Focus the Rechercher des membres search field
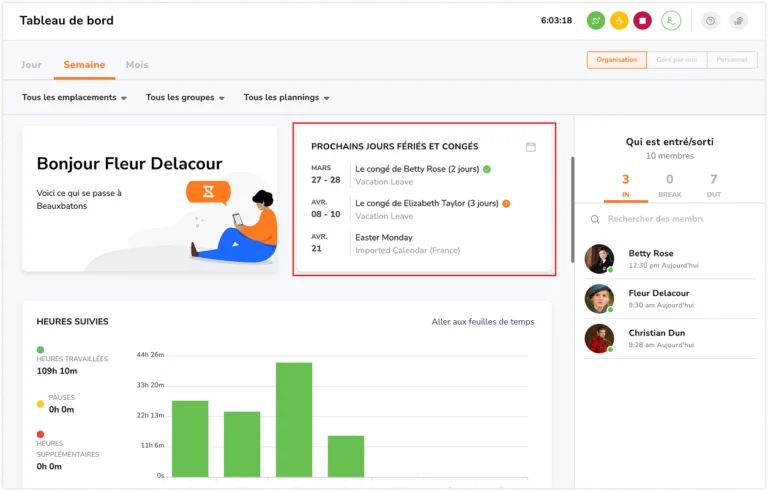Viewport: 768px width, 491px height. [x=655, y=219]
